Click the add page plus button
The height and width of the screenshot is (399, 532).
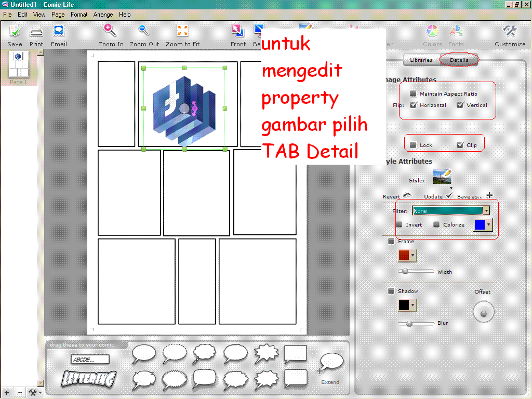tap(7, 393)
